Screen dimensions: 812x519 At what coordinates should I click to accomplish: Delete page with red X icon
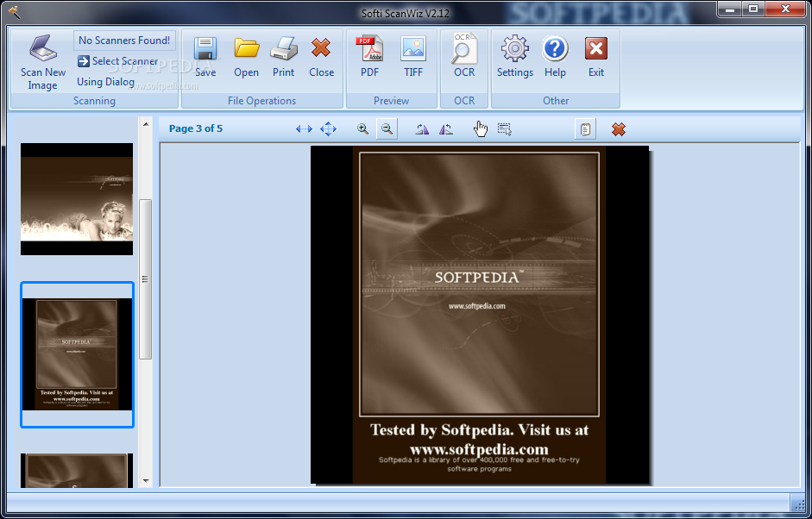(x=619, y=128)
